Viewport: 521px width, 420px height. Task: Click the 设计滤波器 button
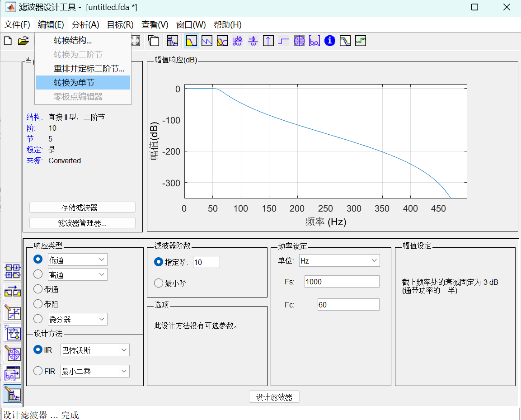tap(274, 397)
